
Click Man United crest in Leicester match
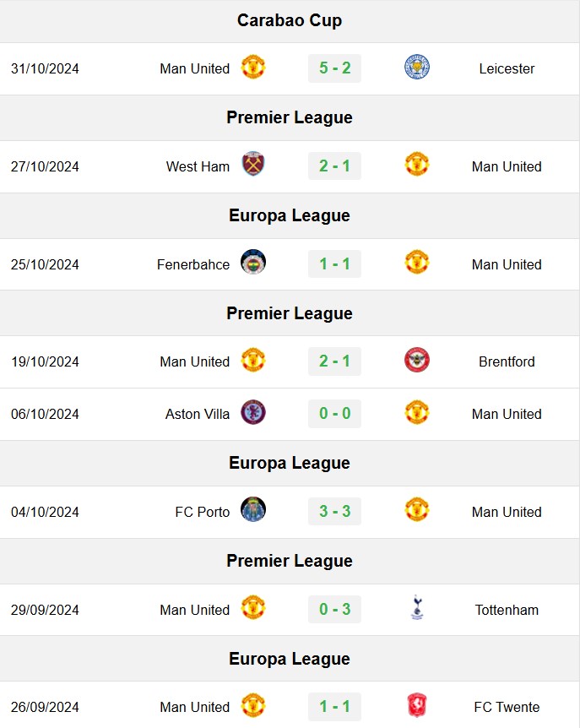(253, 67)
